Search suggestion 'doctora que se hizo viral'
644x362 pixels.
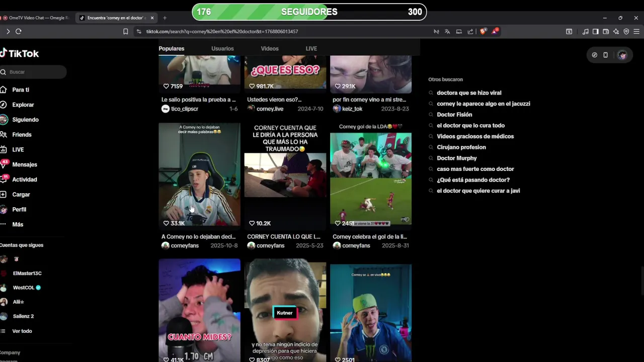[469, 93]
